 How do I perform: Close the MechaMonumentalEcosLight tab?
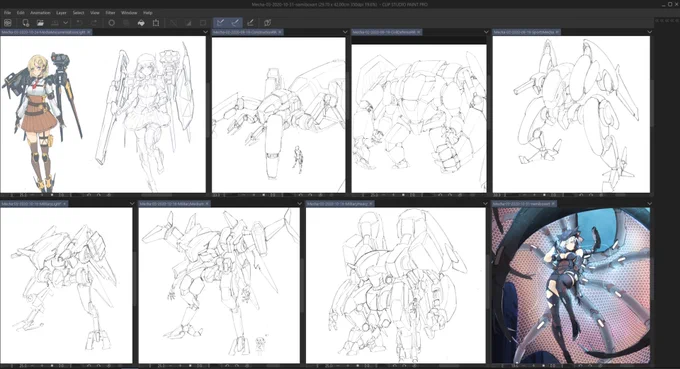coord(88,32)
